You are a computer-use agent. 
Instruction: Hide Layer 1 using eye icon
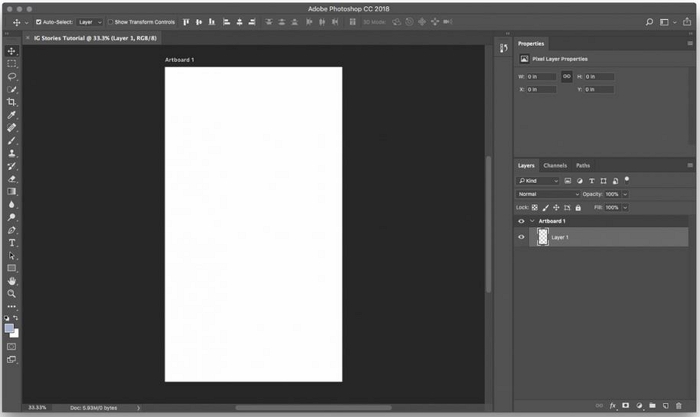click(x=521, y=237)
